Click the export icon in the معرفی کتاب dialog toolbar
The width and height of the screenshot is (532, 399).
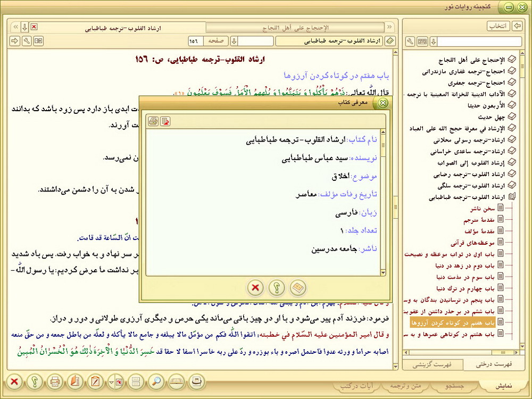tap(165, 121)
